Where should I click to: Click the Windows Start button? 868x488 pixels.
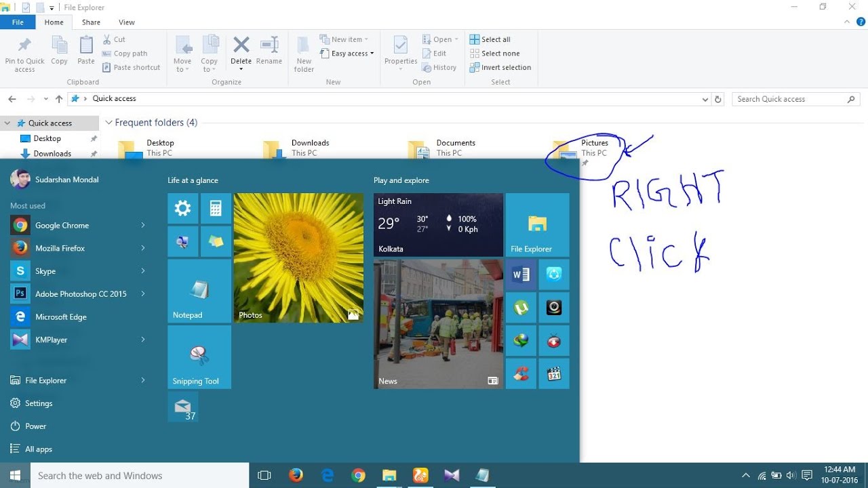click(16, 475)
